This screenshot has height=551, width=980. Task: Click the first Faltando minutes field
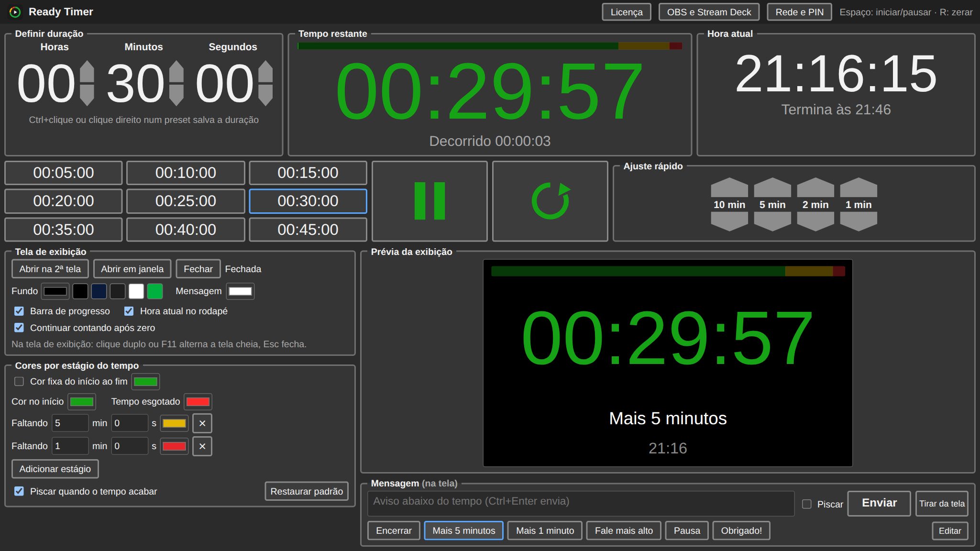70,423
